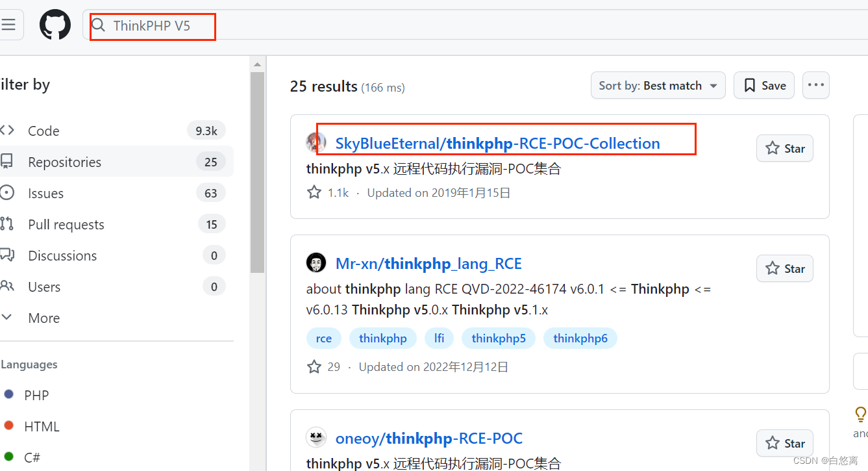Star the oneoy/thinkphp-RCE-POC repository
Image resolution: width=868 pixels, height=471 pixels.
[x=784, y=443]
